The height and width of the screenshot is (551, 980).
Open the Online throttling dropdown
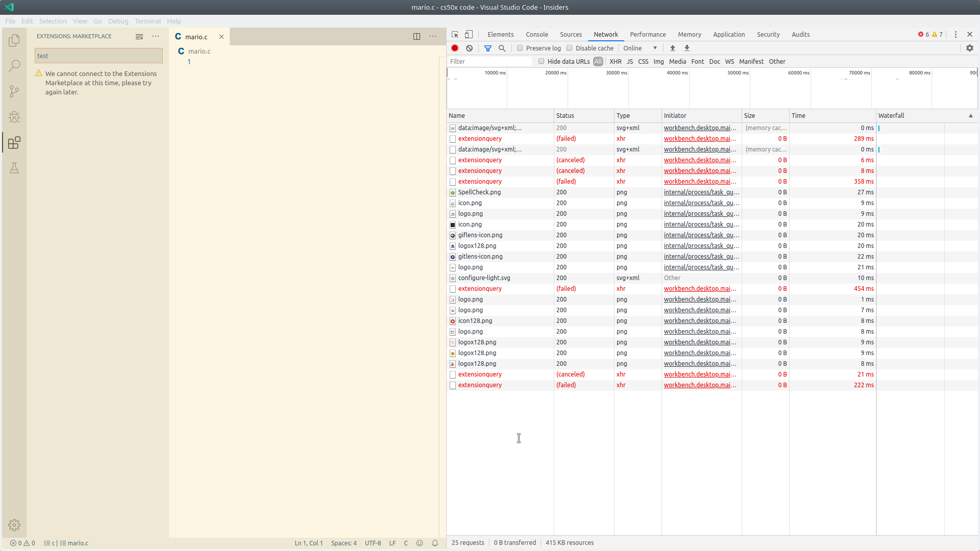(x=640, y=48)
